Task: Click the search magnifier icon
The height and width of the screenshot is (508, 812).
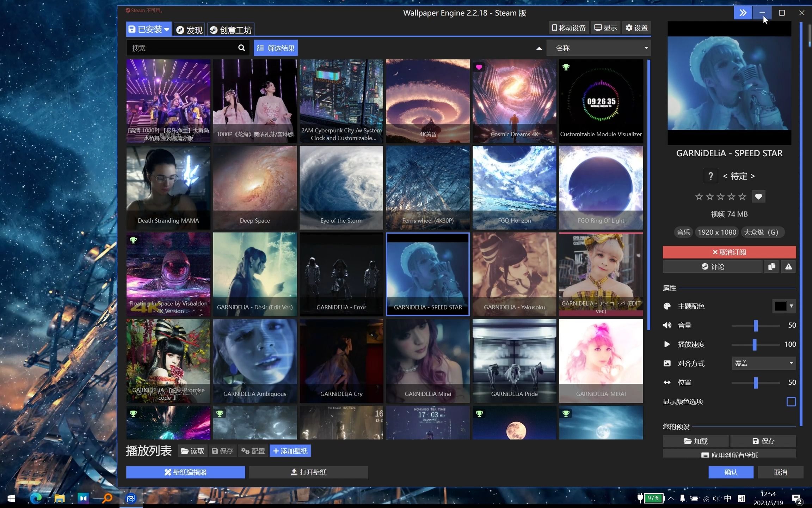Action: point(241,48)
